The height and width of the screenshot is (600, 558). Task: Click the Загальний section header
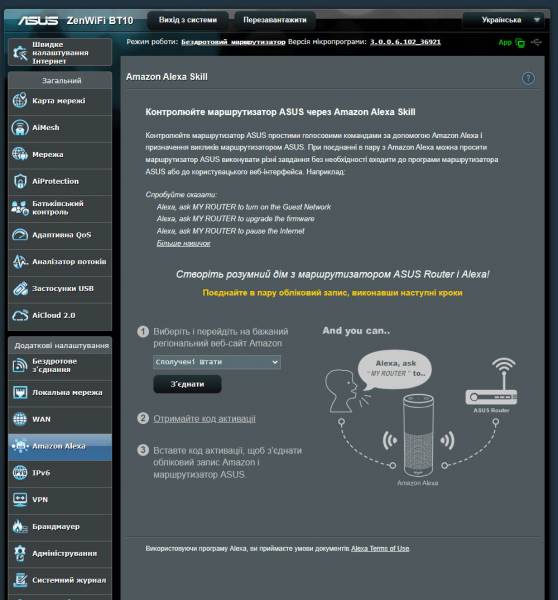(x=60, y=81)
